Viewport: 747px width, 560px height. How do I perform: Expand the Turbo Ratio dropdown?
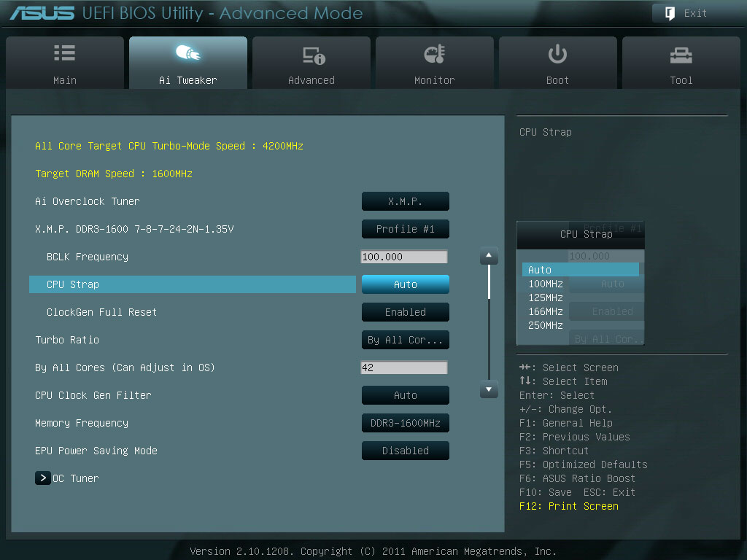tap(405, 340)
